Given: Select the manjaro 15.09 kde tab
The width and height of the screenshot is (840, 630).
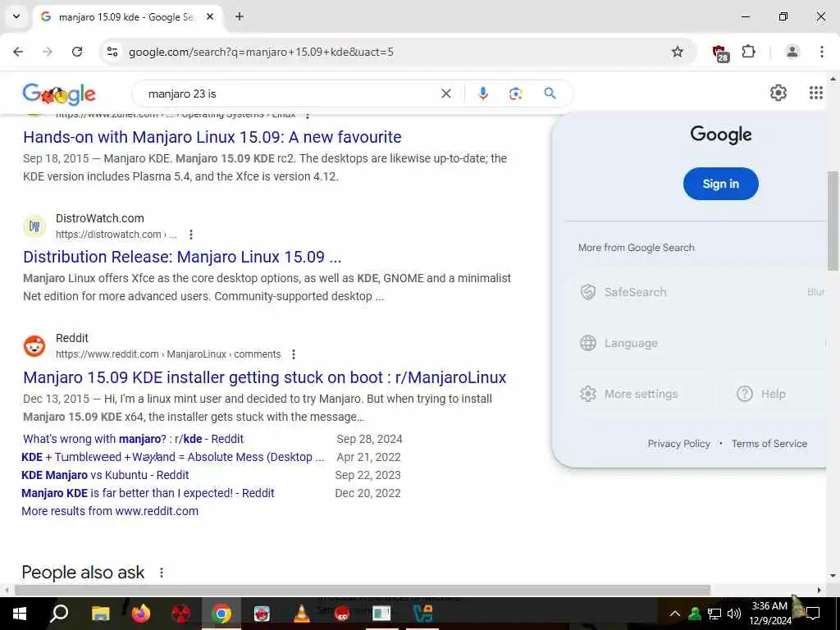Looking at the screenshot, I should [x=126, y=17].
